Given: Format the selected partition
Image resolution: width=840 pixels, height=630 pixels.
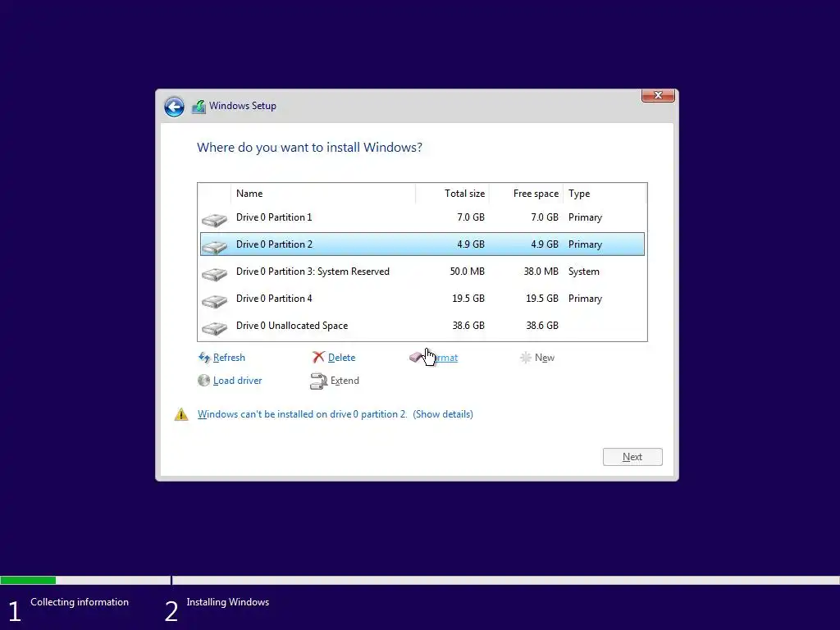Looking at the screenshot, I should (x=442, y=358).
